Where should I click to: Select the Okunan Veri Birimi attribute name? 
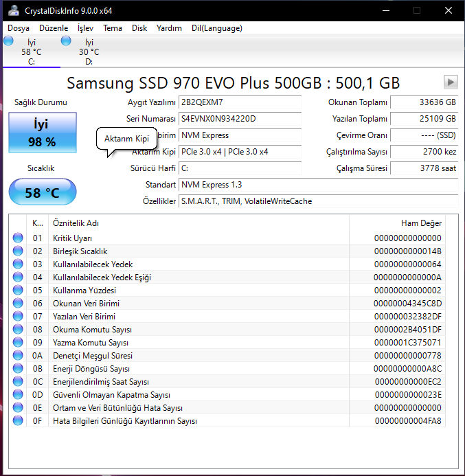(x=86, y=304)
